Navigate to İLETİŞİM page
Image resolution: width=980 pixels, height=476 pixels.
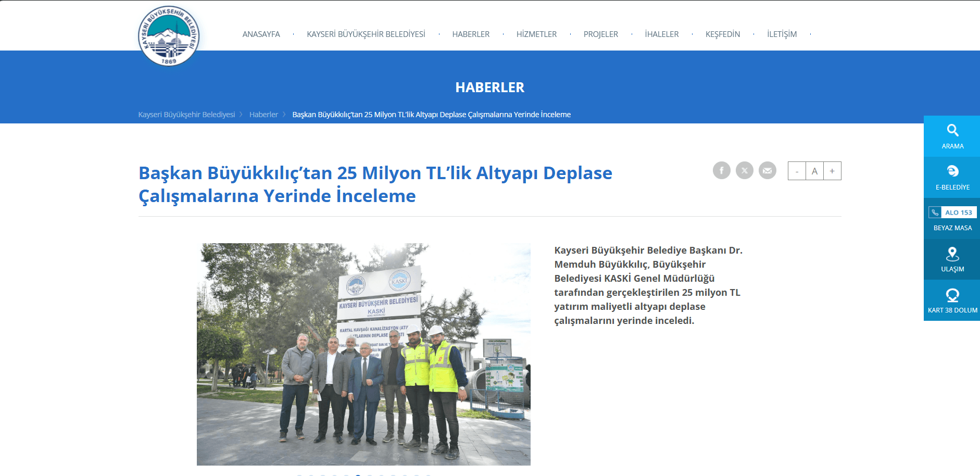coord(782,34)
